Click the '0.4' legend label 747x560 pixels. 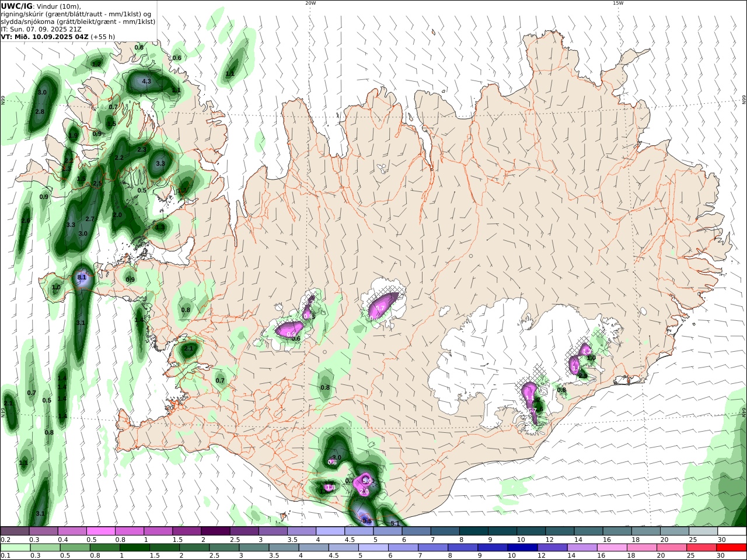tap(63, 540)
